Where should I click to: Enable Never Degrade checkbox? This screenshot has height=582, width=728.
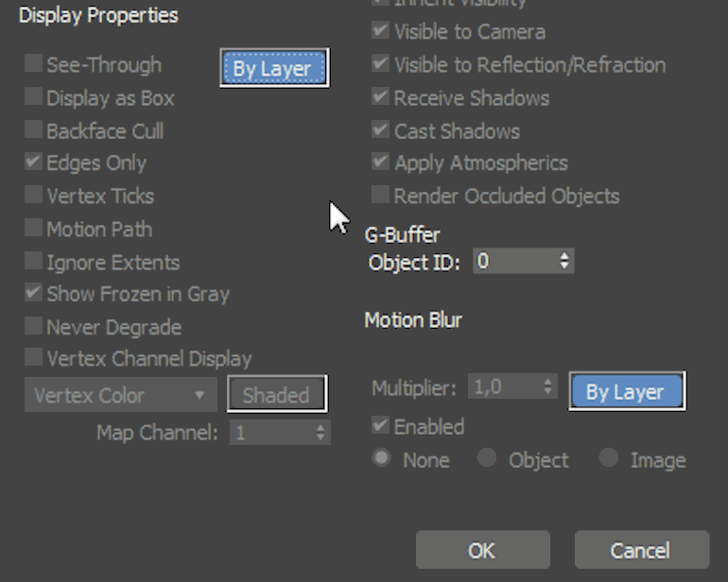pyautogui.click(x=34, y=327)
